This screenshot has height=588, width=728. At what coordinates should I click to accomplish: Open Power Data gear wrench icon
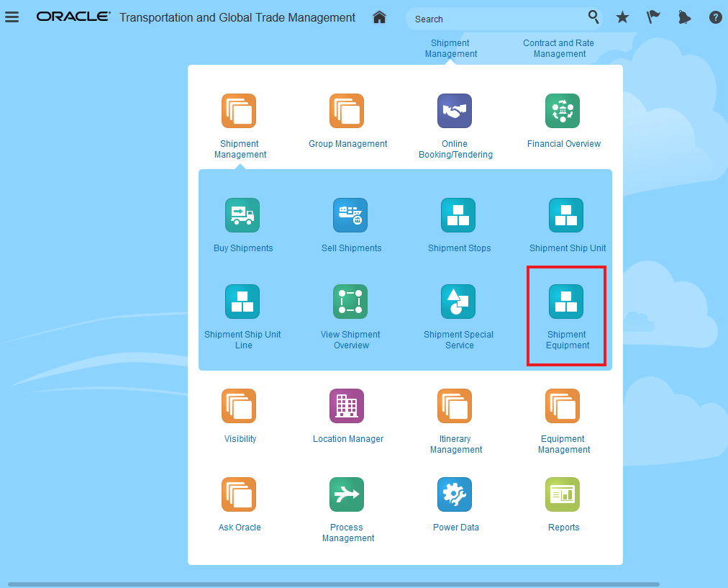[455, 494]
